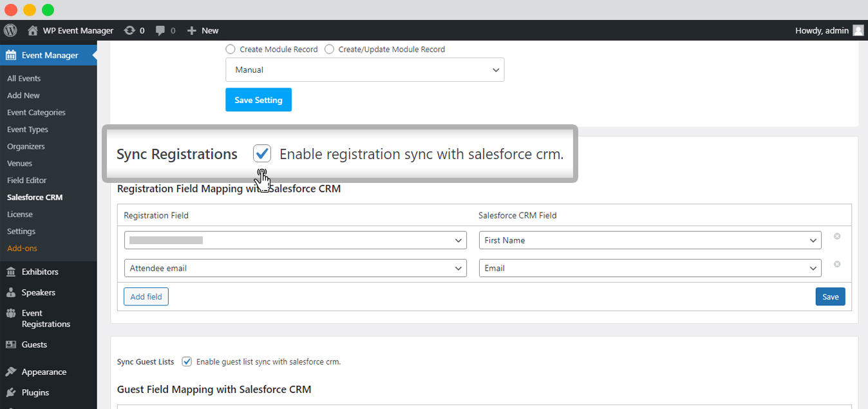Click the admin avatar icon
This screenshot has width=868, height=409.
pyautogui.click(x=858, y=30)
